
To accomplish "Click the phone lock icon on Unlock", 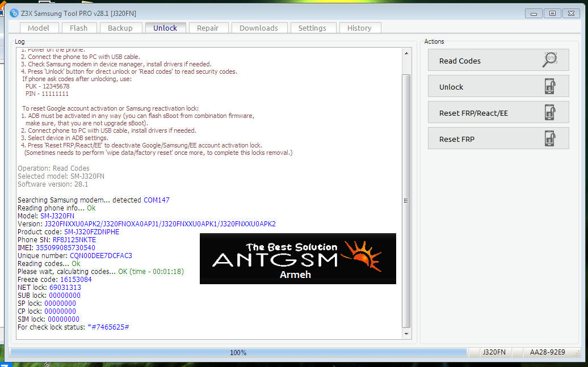I will (550, 86).
